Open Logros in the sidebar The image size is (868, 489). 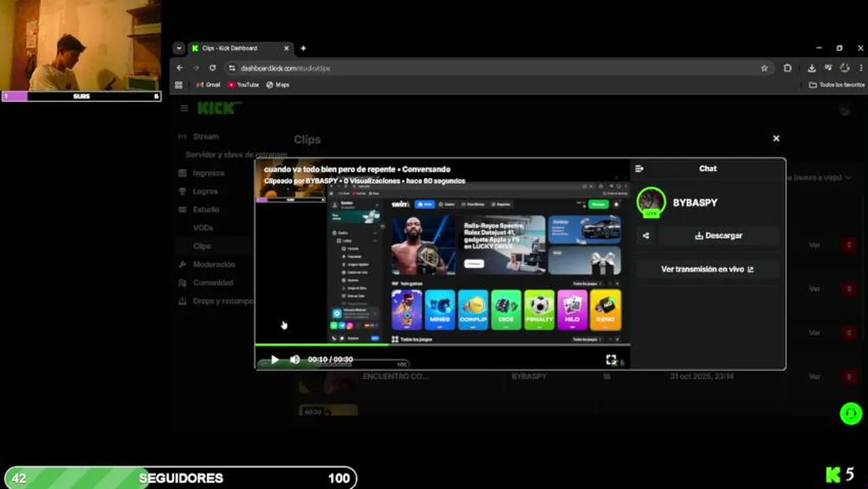205,192
